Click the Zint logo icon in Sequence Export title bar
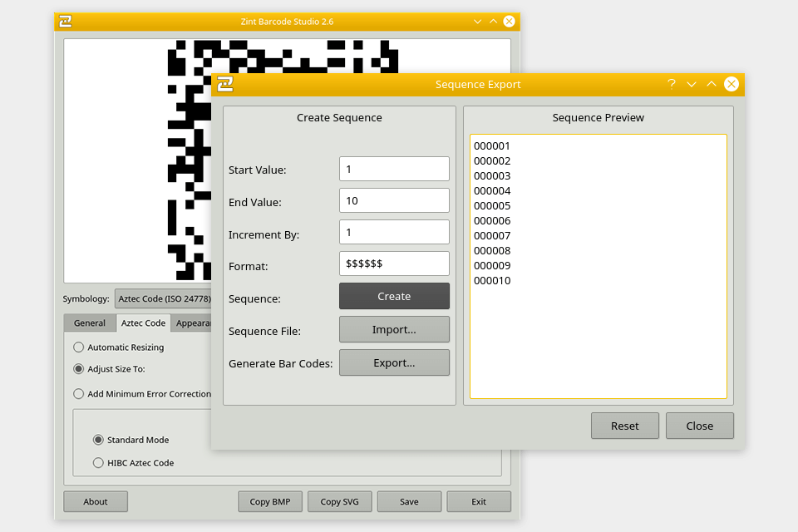The image size is (798, 532). tap(224, 84)
